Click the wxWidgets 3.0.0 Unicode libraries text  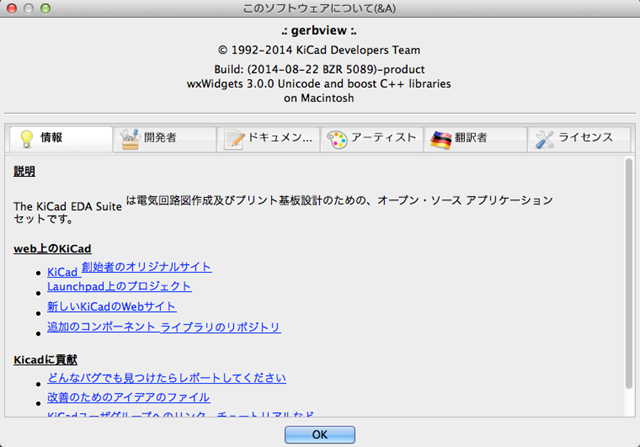319,84
